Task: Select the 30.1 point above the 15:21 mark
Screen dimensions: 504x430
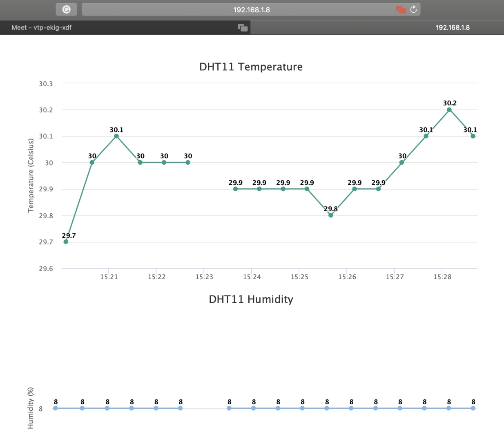Action: [x=116, y=136]
